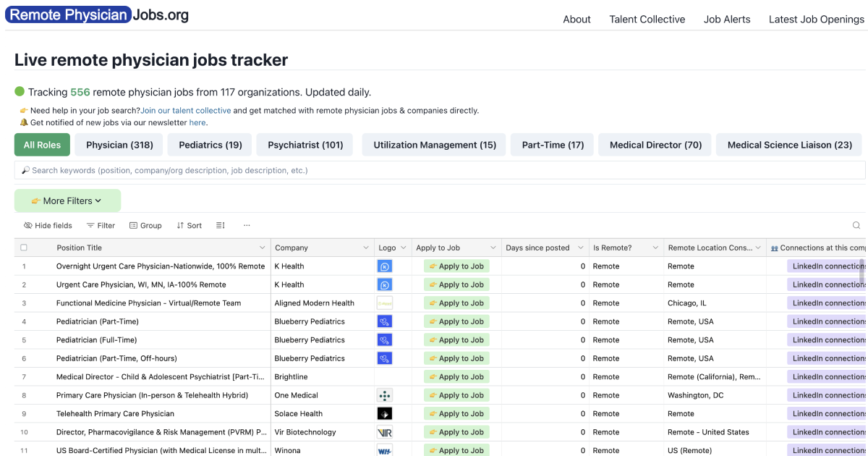Select Medical Director (70) filter

coord(655,145)
